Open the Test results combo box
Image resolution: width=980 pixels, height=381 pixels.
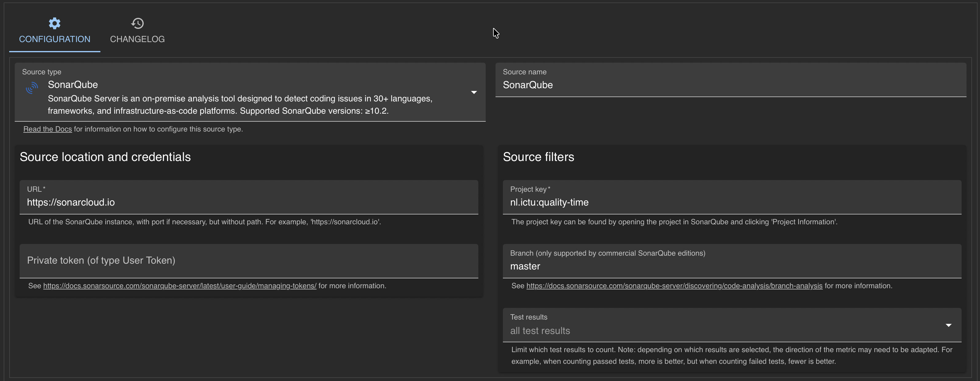[732, 325]
